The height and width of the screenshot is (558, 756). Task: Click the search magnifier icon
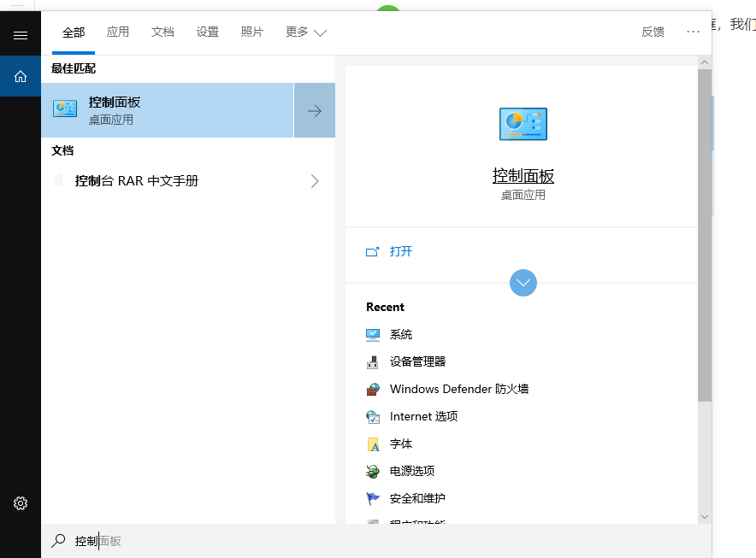tap(59, 540)
